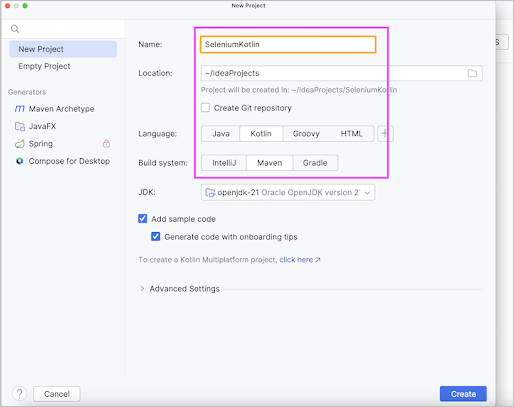The width and height of the screenshot is (514, 407).
Task: Click the Name field with SeleniumKotlin
Action: click(288, 44)
